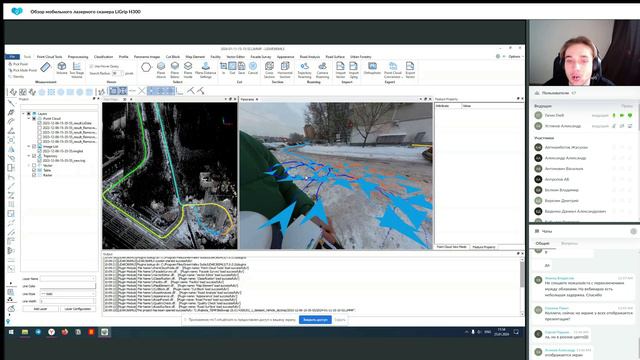Toggle the Point Cloud layer checkbox
This screenshot has width=640, height=360.
[x=34, y=118]
